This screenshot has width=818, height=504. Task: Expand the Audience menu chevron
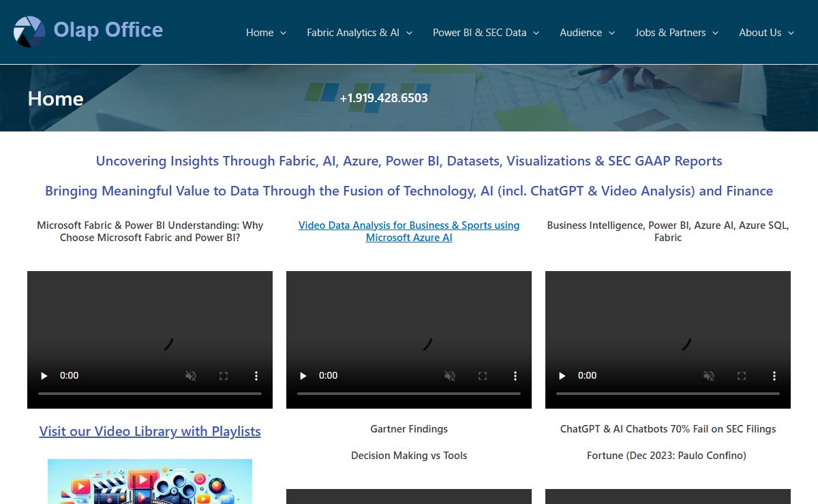click(611, 33)
